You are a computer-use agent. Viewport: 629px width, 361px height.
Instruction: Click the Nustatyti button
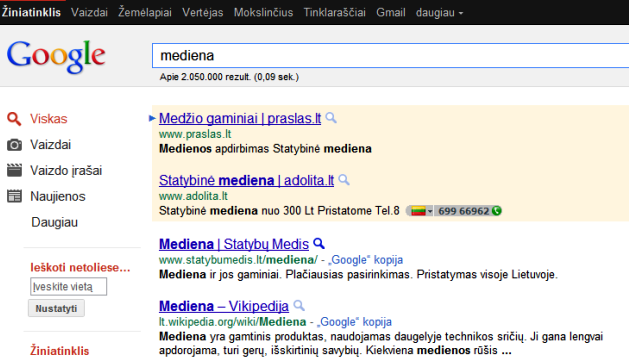56,308
